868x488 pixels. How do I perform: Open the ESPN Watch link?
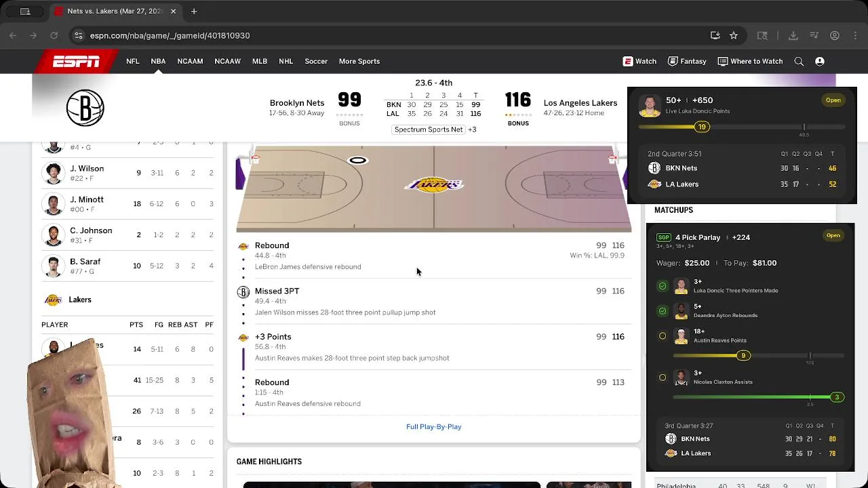(x=639, y=62)
